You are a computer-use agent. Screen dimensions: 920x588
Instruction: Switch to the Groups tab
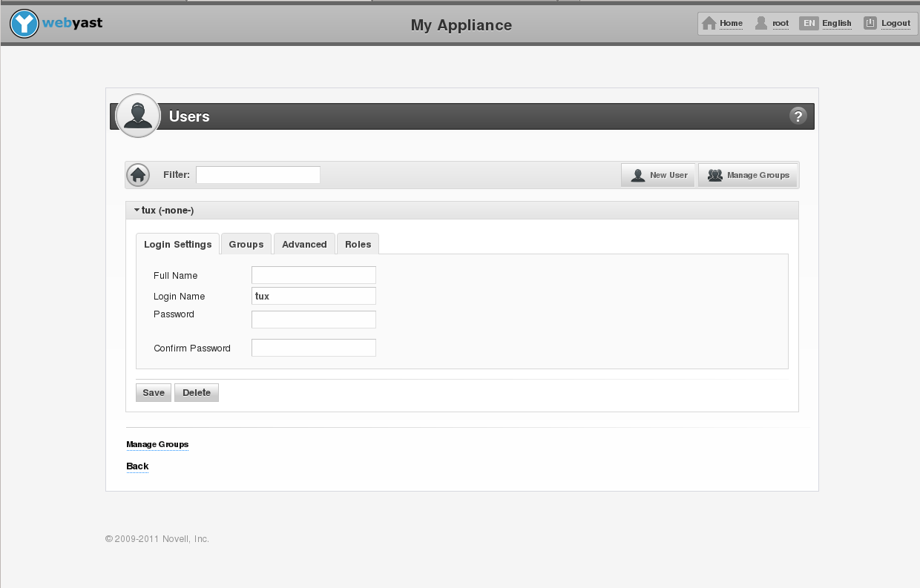(246, 244)
